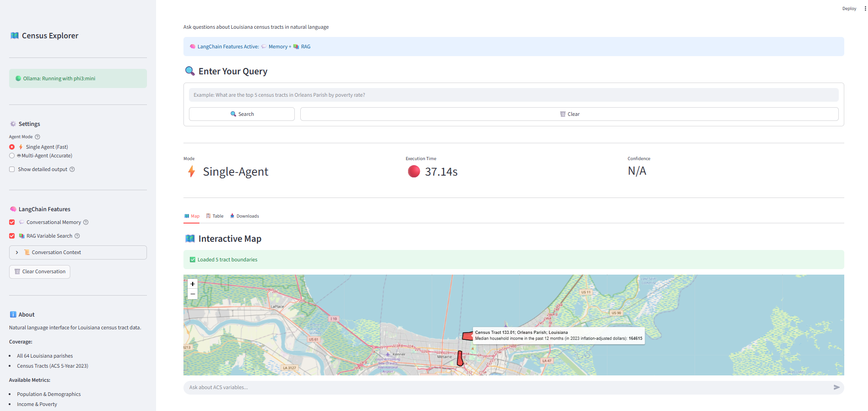The image size is (868, 411).
Task: Click the red census tract polygon near Metairie
Action: click(x=460, y=359)
